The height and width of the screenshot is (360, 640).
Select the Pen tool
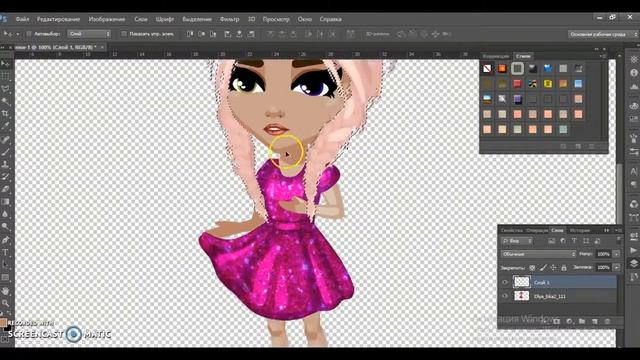[5, 240]
